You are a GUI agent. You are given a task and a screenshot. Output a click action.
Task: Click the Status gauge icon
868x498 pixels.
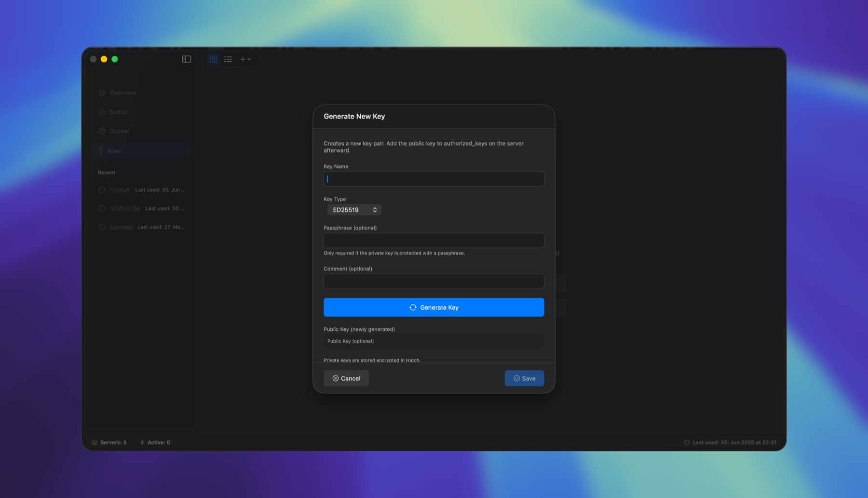tap(102, 112)
